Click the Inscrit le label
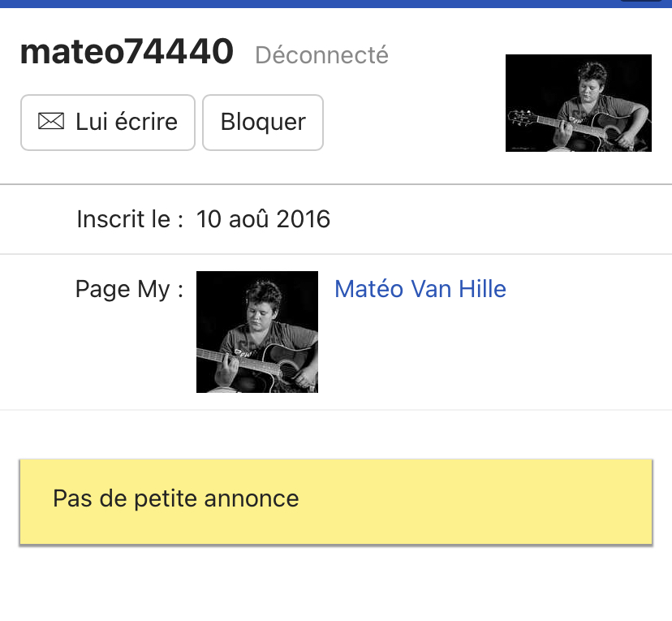672x621 pixels. click(x=130, y=219)
